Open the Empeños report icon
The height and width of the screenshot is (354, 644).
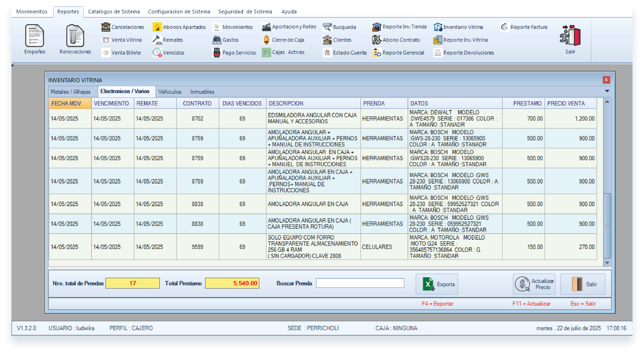(34, 36)
